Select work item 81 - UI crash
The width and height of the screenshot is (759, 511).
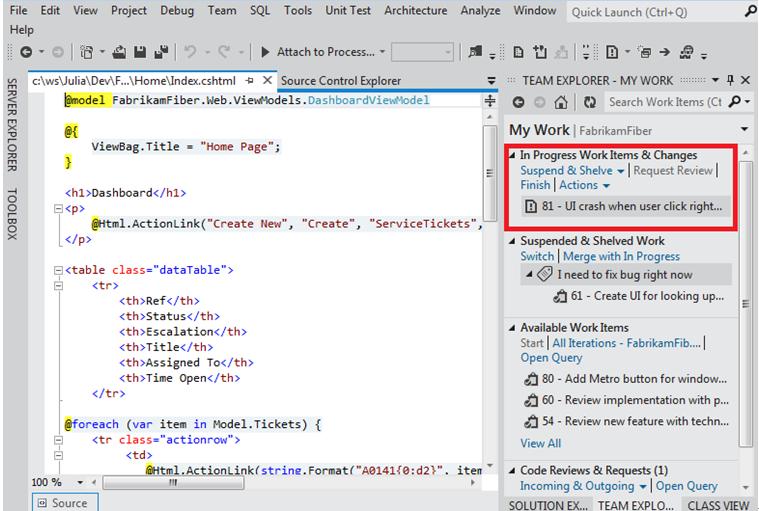(x=625, y=207)
